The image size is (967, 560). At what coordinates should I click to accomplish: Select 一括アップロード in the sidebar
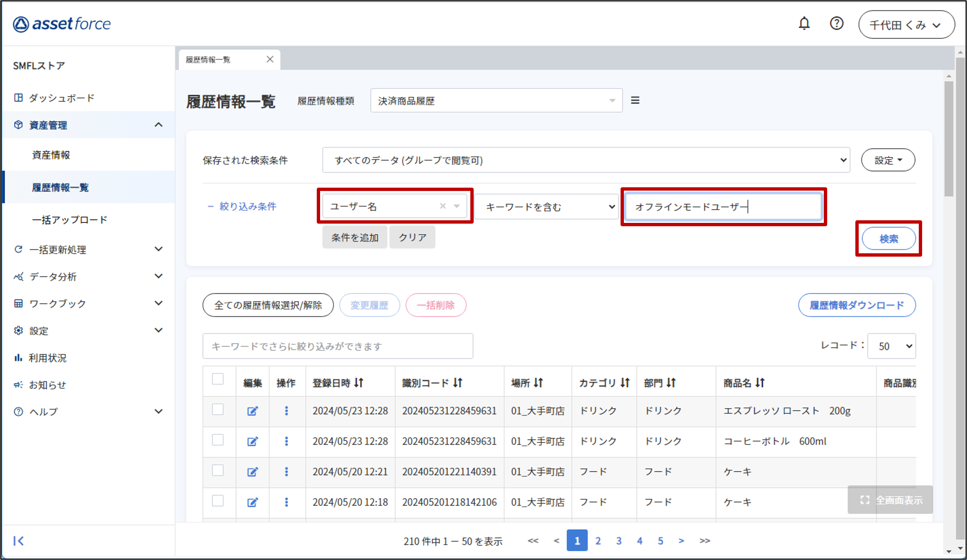[69, 220]
